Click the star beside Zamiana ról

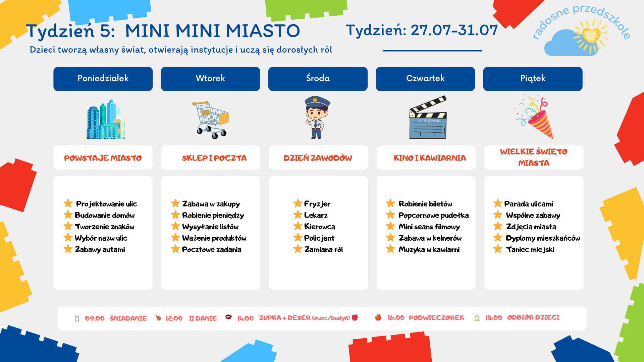click(298, 249)
